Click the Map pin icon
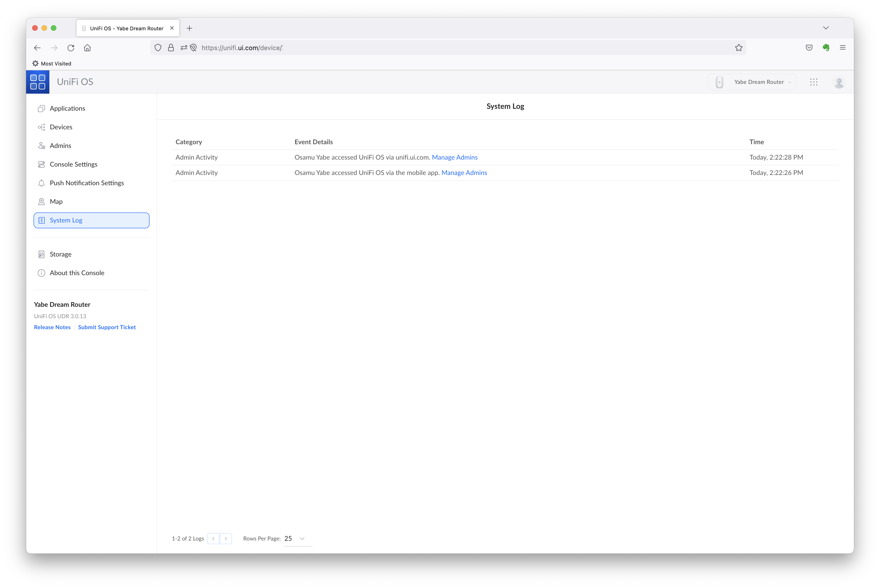The width and height of the screenshot is (880, 588). 41,202
